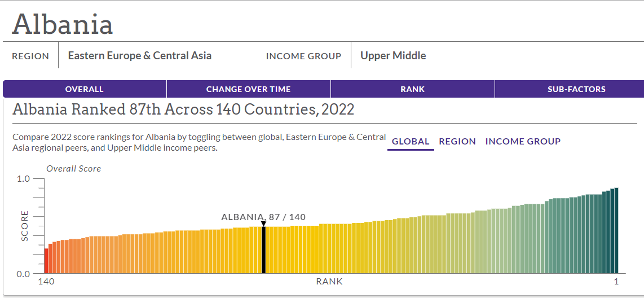Click the vertical SCORE axis label

tap(25, 226)
